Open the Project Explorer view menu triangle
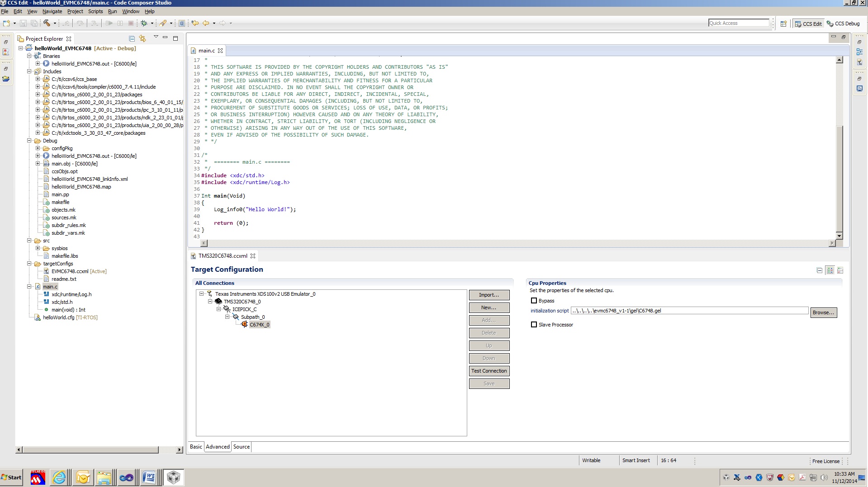The width and height of the screenshot is (868, 487). coord(156,37)
